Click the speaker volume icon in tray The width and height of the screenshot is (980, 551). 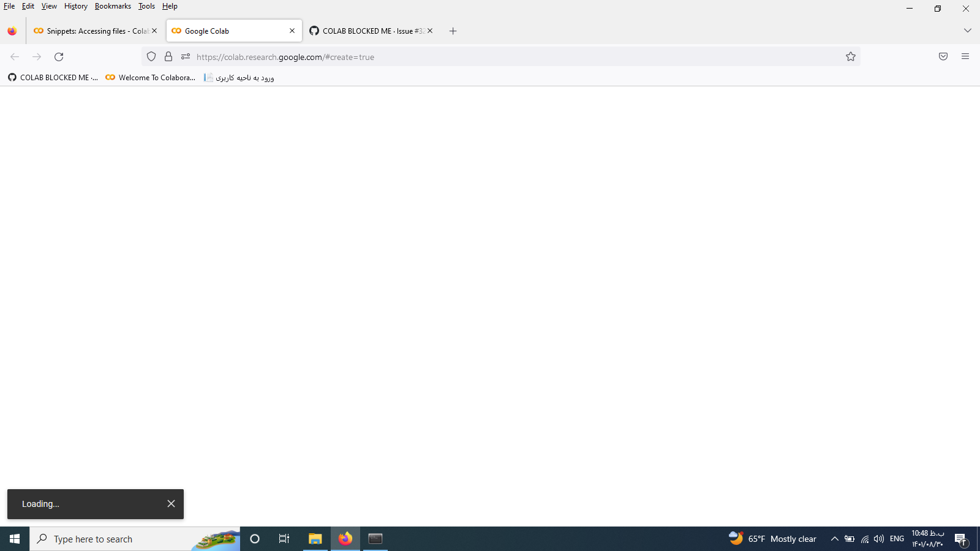pos(879,539)
